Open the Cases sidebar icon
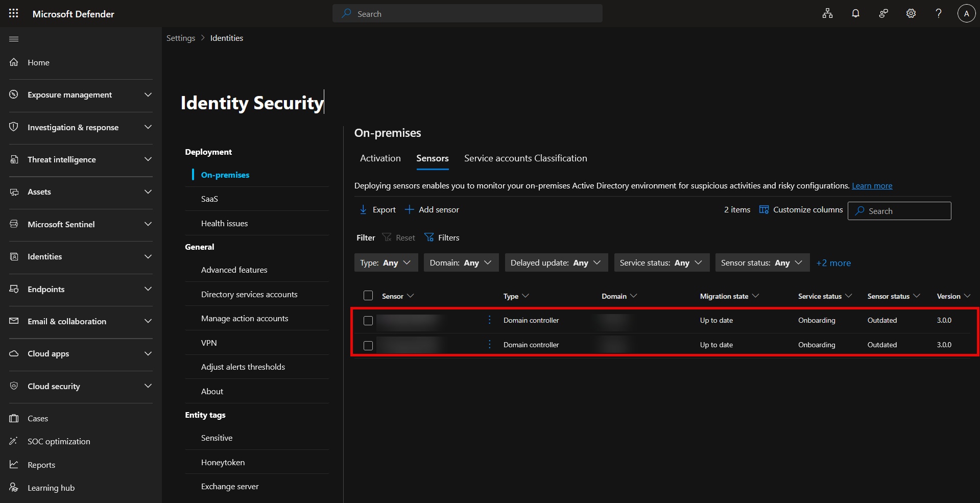 pyautogui.click(x=14, y=418)
